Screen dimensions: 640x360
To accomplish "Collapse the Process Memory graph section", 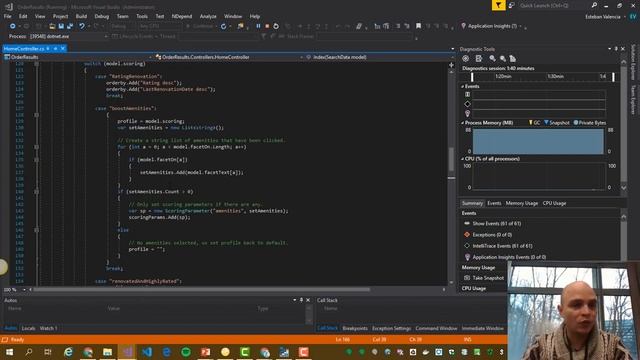I will click(x=462, y=123).
